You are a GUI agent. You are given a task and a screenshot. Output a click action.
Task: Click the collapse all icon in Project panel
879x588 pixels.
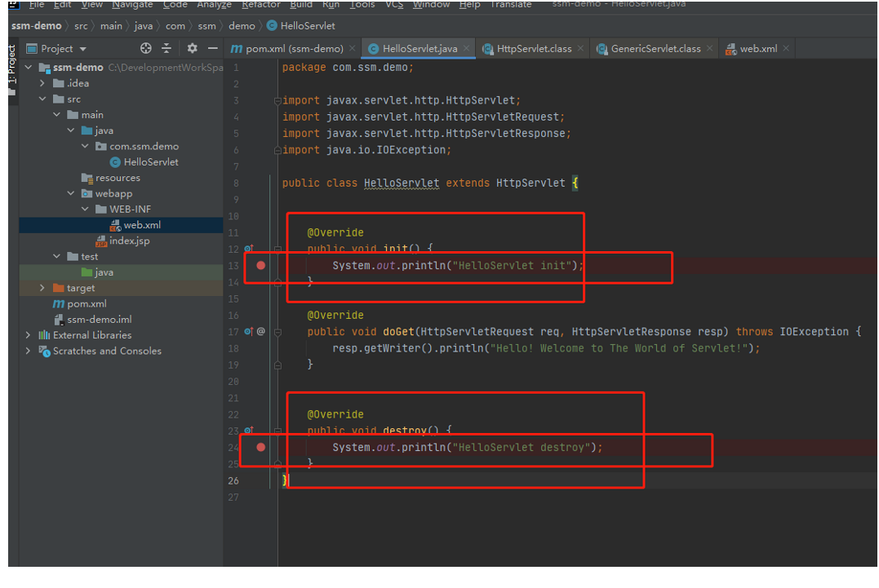click(166, 48)
